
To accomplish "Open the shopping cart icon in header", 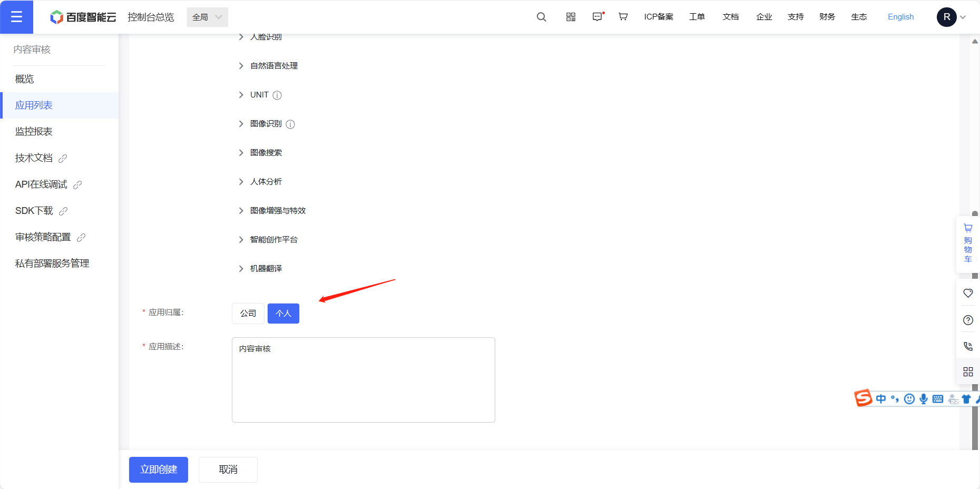I will click(x=623, y=17).
